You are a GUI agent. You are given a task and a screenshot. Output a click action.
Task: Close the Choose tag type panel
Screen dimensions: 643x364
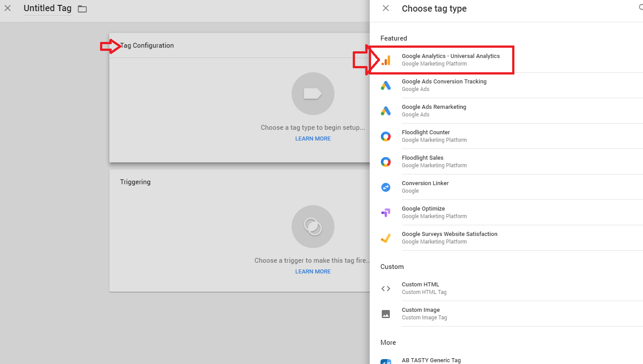coord(386,8)
